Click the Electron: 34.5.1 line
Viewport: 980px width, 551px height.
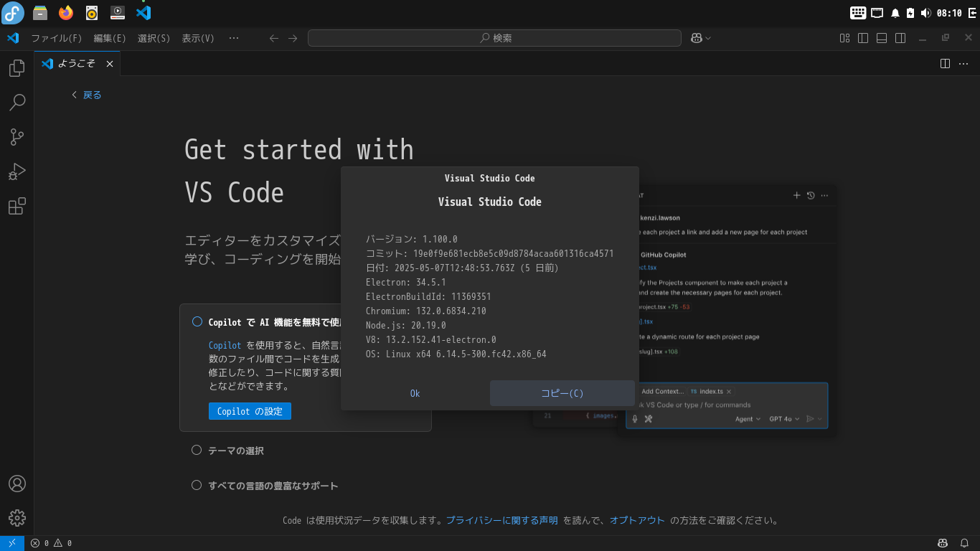[406, 282]
